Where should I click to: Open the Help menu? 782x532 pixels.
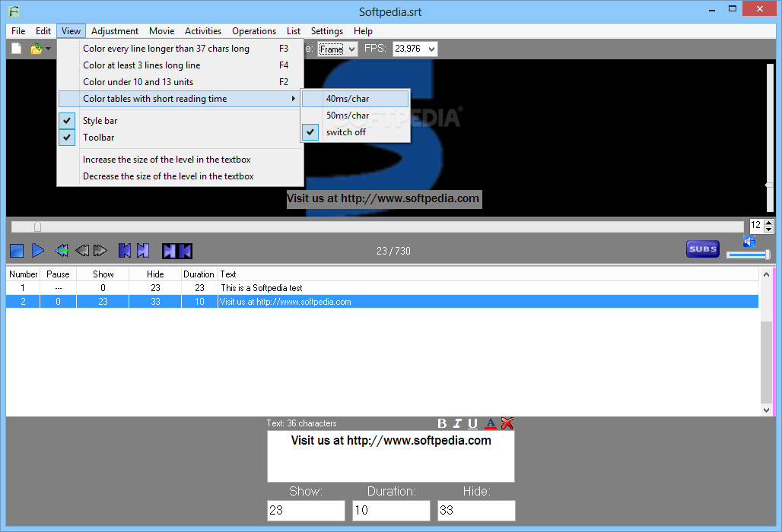(x=363, y=31)
